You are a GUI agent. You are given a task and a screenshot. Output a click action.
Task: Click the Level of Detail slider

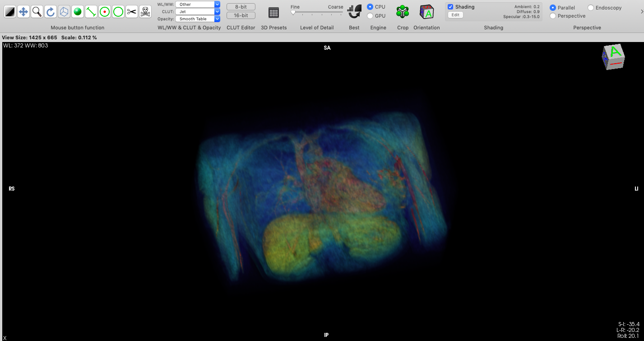pyautogui.click(x=317, y=13)
